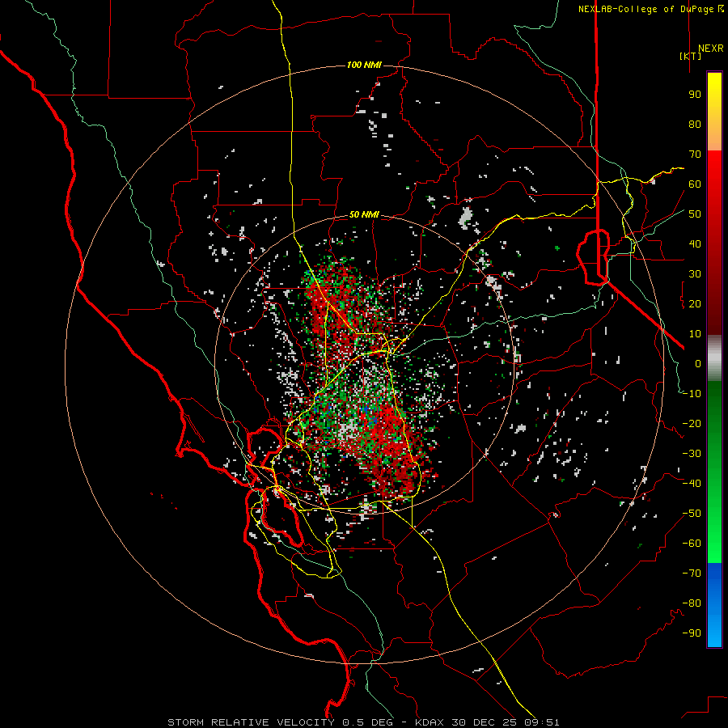Image resolution: width=728 pixels, height=728 pixels.
Task: Click the -70 scale label
Action: (x=692, y=574)
